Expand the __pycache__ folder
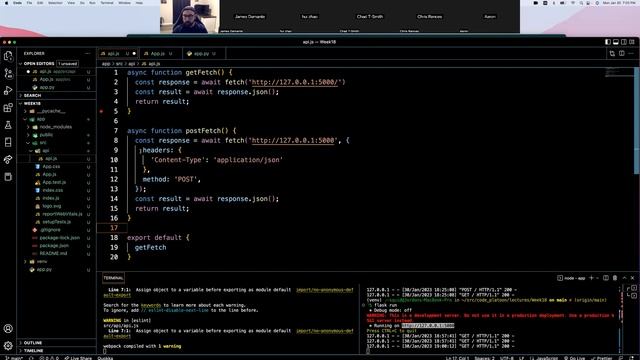The height and width of the screenshot is (360, 640). tap(56, 111)
